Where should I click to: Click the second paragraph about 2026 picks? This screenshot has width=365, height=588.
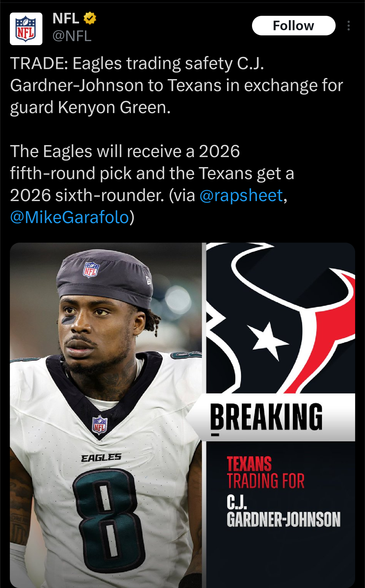[x=152, y=184]
